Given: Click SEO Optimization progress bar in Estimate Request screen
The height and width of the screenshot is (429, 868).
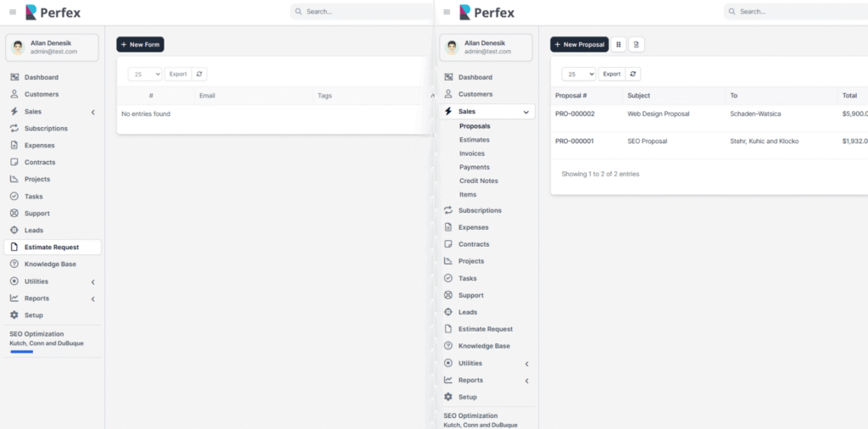Looking at the screenshot, I should tap(21, 352).
